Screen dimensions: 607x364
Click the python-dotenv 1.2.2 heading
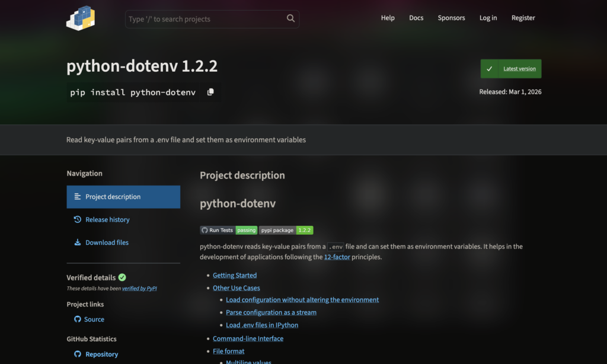coord(142,66)
